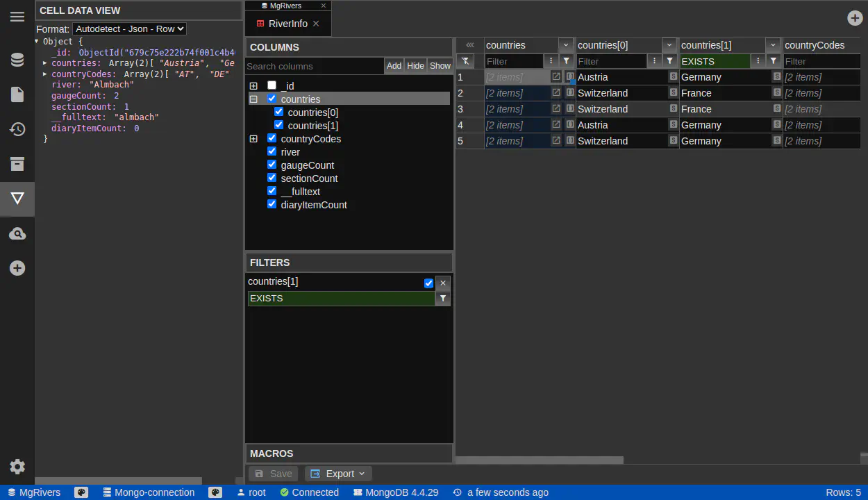Click the Export button

pos(338,474)
